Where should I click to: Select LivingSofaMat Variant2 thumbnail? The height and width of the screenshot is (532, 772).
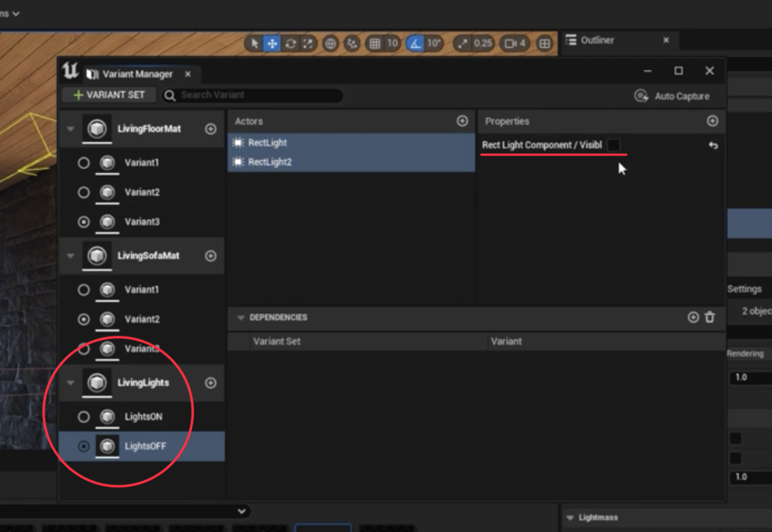pos(107,319)
